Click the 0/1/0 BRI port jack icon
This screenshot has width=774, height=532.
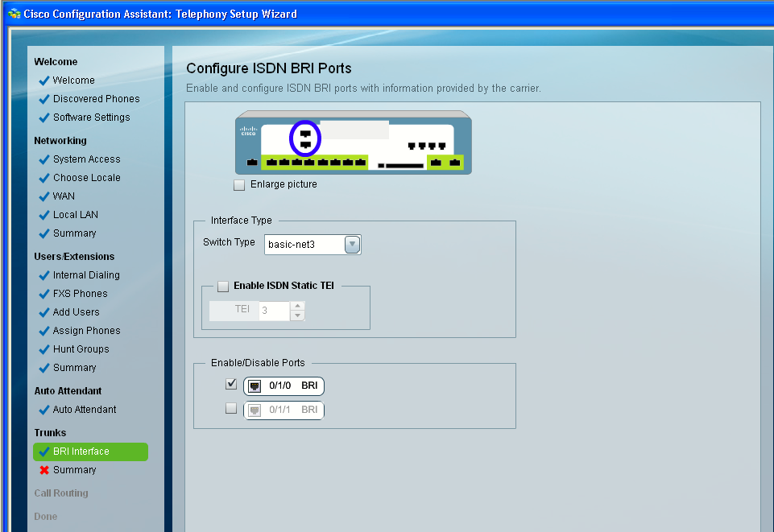coord(255,386)
